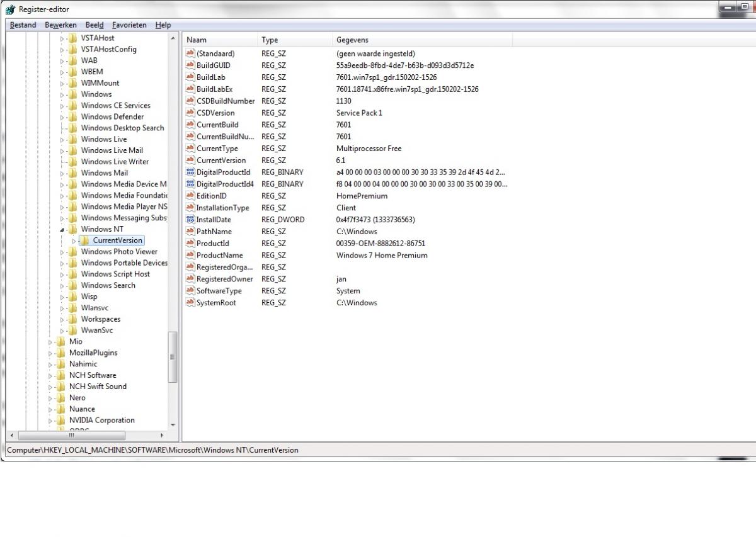Screen dimensions: 756x537
Task: Expand the Mio registry key
Action: pyautogui.click(x=51, y=342)
